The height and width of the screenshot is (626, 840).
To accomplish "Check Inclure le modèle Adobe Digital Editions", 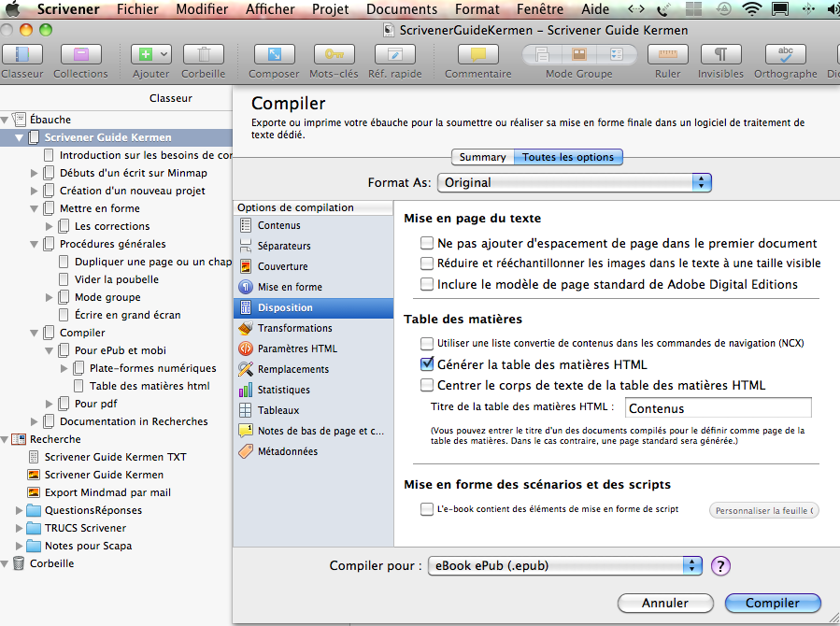I will coord(427,284).
